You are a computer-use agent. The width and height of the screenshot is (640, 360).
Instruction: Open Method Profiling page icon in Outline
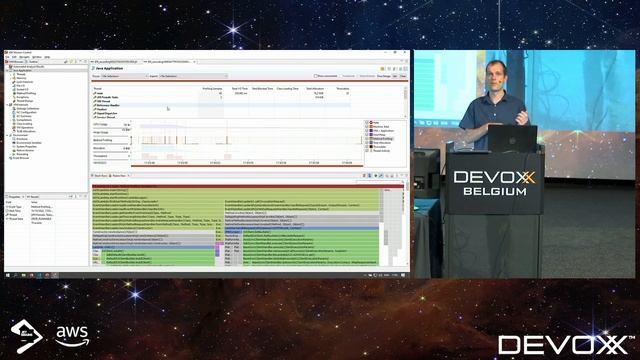(x=14, y=93)
